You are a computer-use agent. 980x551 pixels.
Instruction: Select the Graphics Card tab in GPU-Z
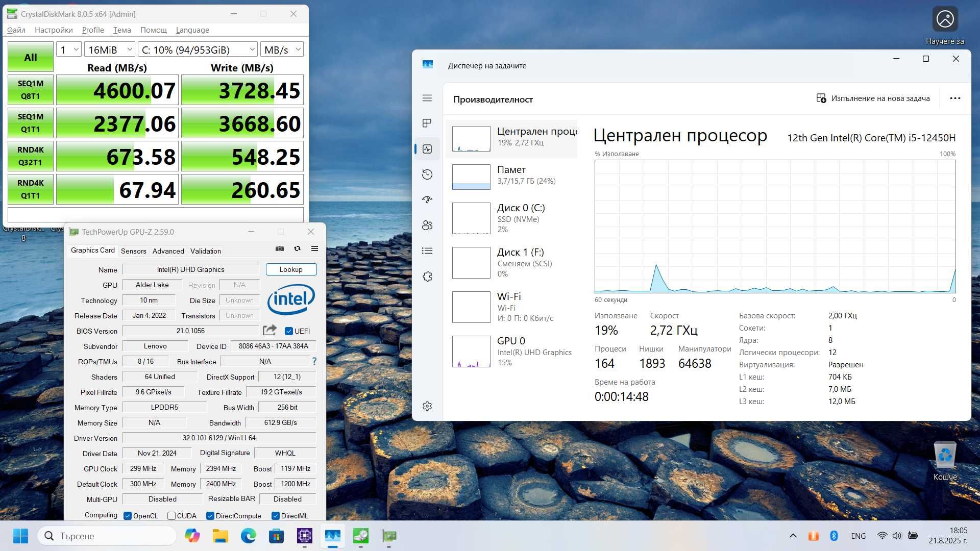(93, 250)
